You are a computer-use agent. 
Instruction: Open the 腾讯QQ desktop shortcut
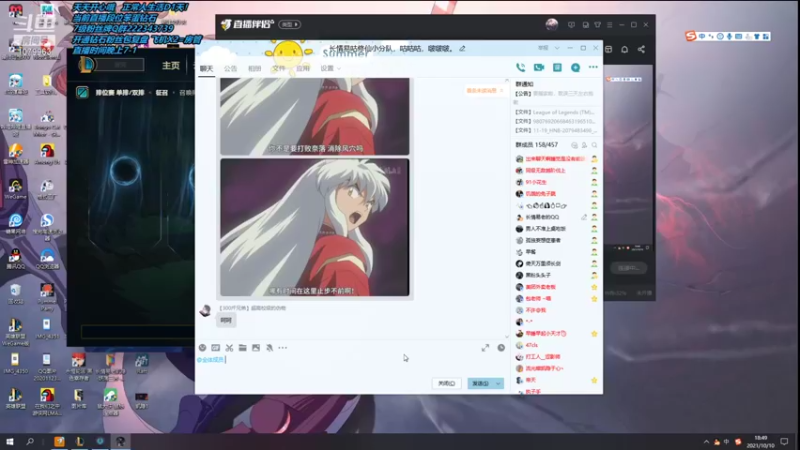click(15, 259)
